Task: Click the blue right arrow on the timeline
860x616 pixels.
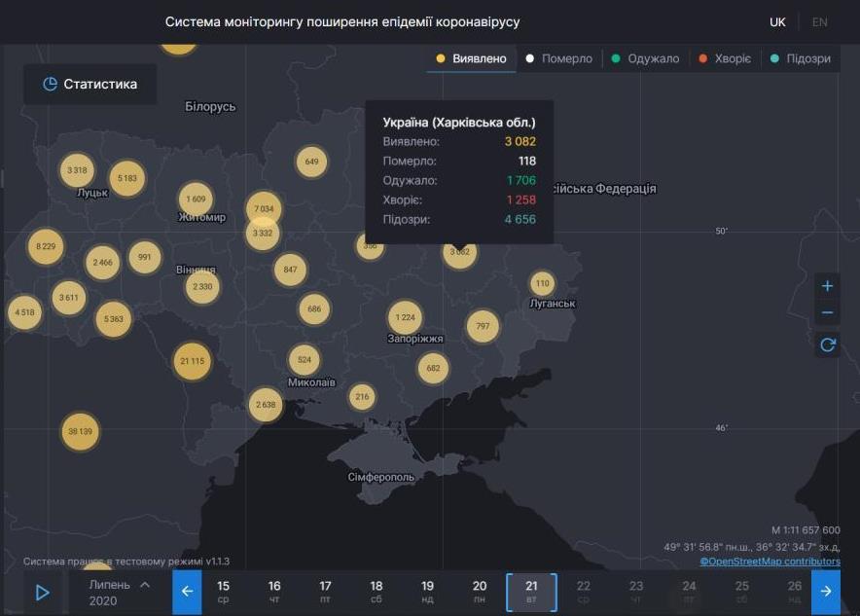Action: click(825, 591)
